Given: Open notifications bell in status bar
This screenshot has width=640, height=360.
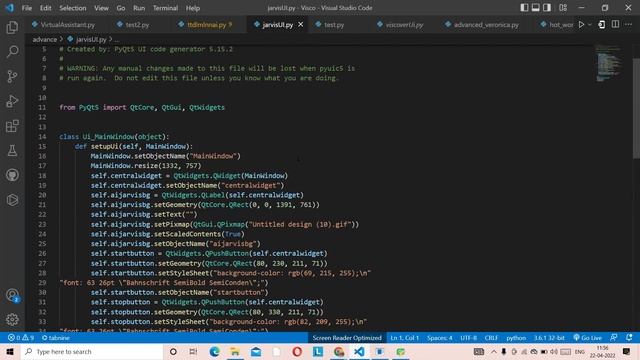Looking at the screenshot, I should tap(629, 338).
